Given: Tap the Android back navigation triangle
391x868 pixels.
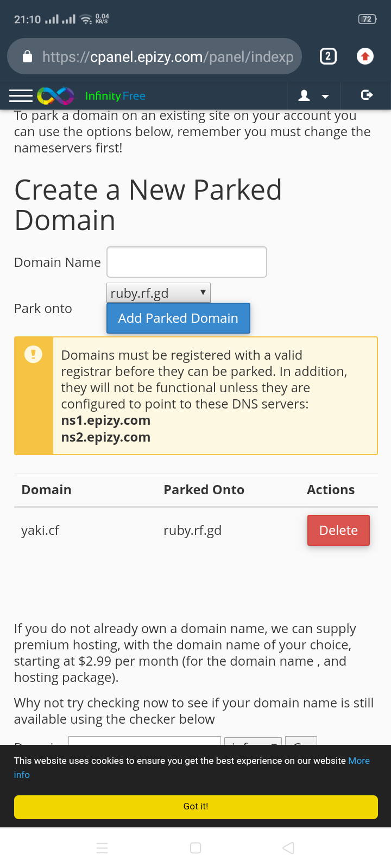Looking at the screenshot, I should (288, 848).
